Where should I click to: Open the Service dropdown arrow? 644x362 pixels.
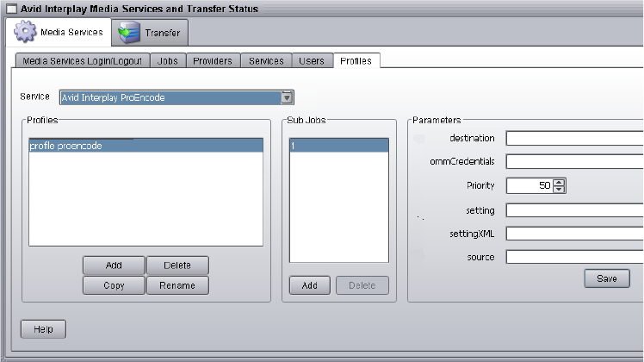point(288,97)
